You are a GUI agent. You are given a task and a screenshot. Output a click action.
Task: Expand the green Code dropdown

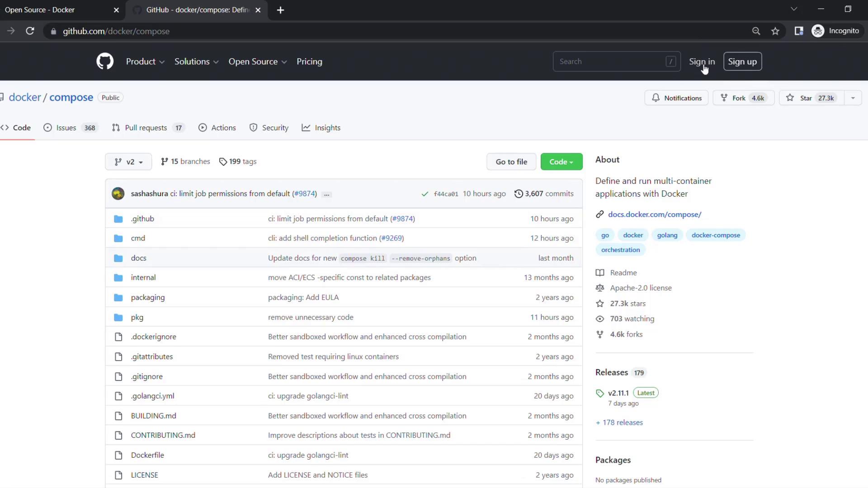coord(561,162)
